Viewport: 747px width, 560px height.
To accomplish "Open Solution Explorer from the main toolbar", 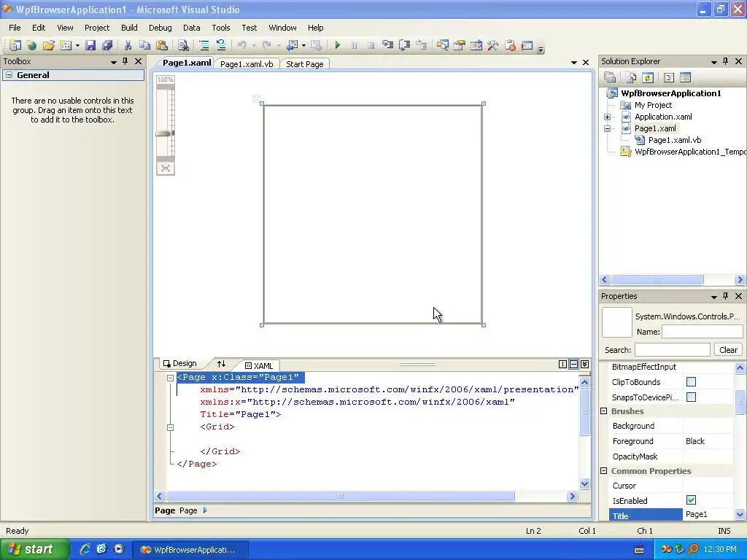I will (x=443, y=45).
